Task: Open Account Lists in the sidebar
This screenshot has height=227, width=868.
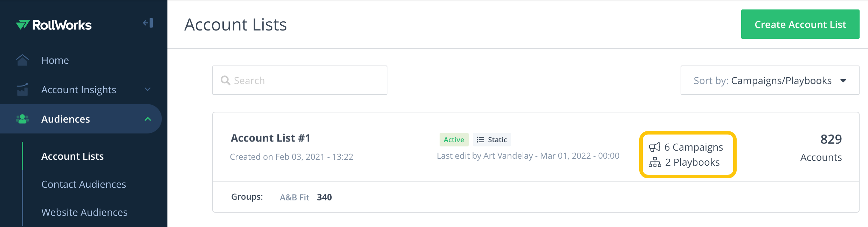Action: pyautogui.click(x=73, y=156)
